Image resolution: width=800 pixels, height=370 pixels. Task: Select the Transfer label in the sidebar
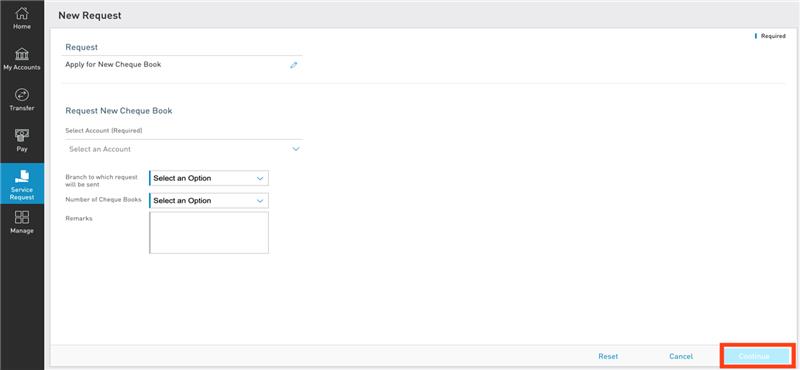[22, 108]
